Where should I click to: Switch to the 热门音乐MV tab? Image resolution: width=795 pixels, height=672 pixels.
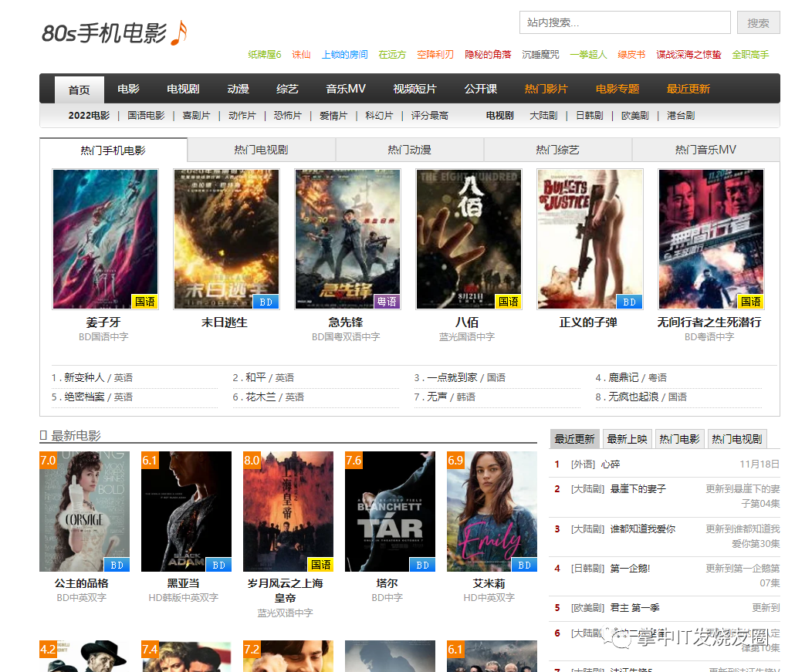point(705,150)
